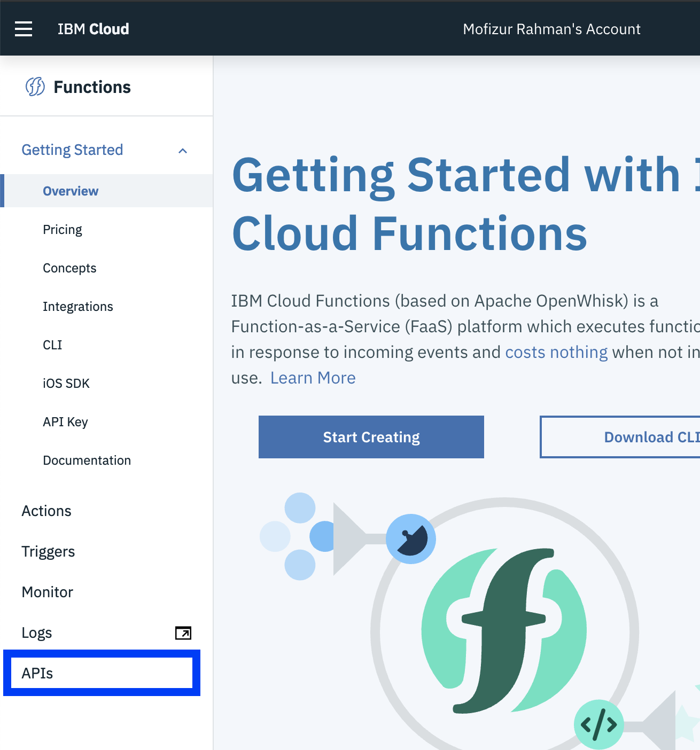Screen dimensions: 700x750
Task: Select Overview in the sidebar
Action: [107, 191]
